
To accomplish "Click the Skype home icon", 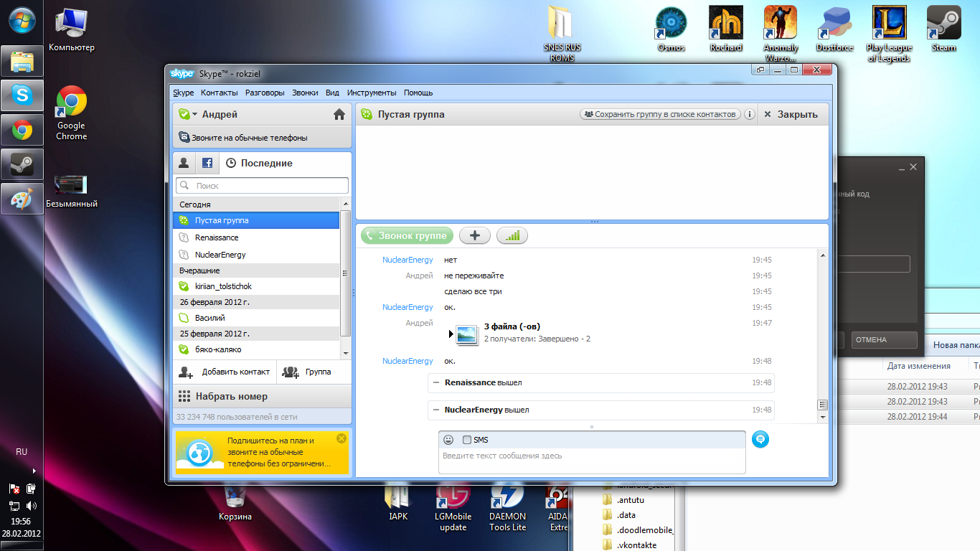I will pos(339,114).
